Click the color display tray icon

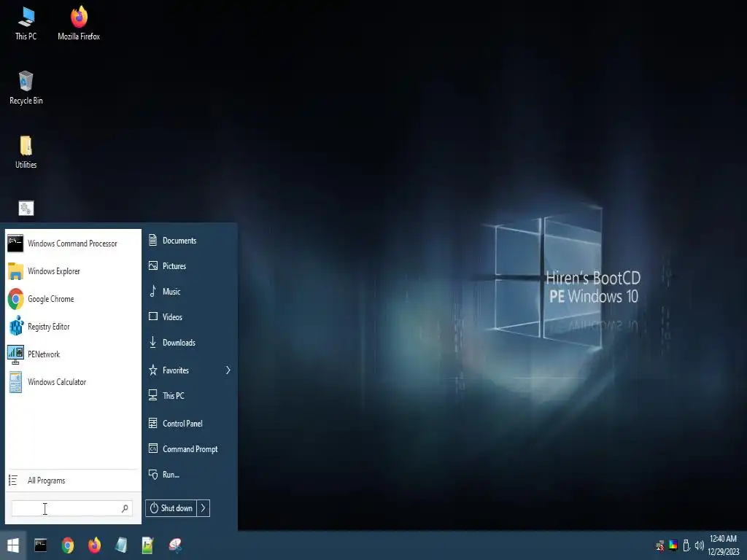[673, 545]
